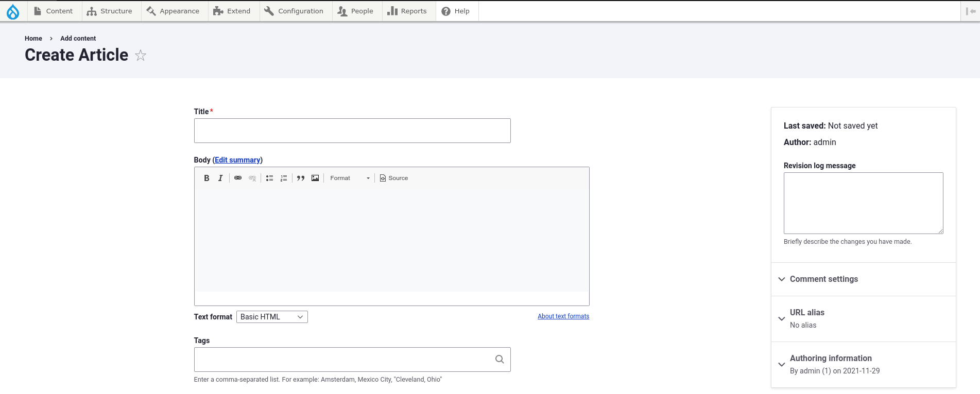
Task: Open the Configuration menu item
Action: click(x=294, y=11)
